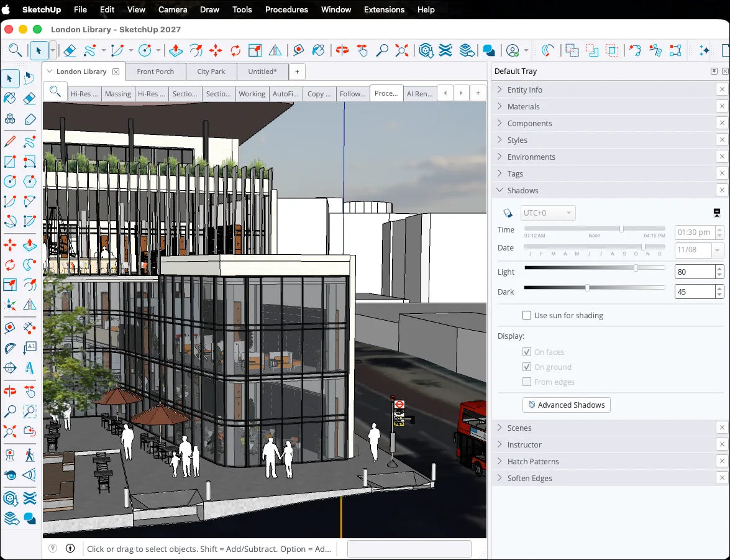
Task: Select the Polygon tool in left palette
Action: click(29, 181)
